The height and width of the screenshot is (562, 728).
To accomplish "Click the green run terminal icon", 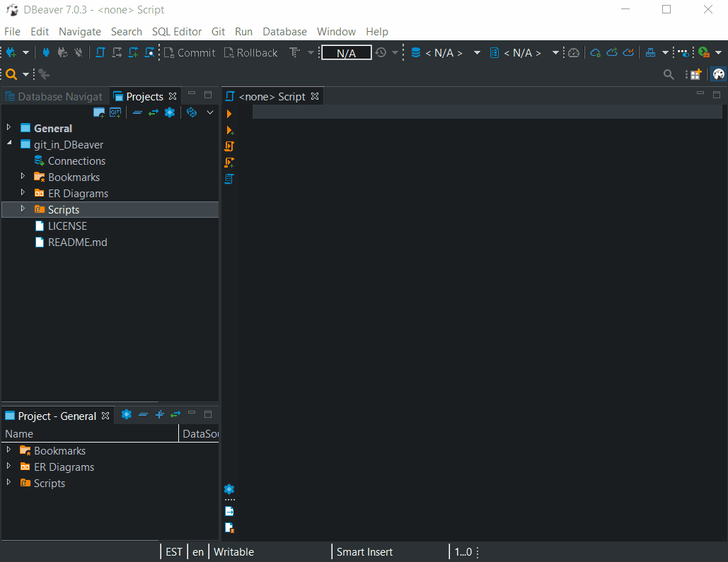I will (x=704, y=53).
